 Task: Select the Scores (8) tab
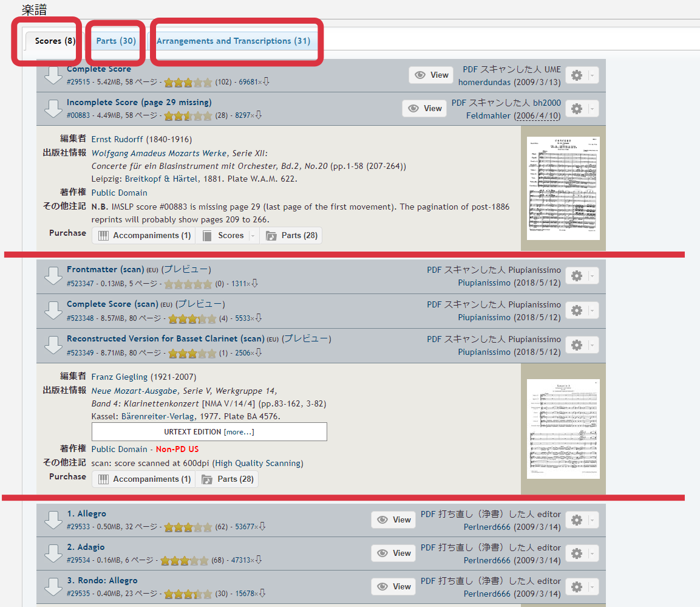(x=55, y=41)
